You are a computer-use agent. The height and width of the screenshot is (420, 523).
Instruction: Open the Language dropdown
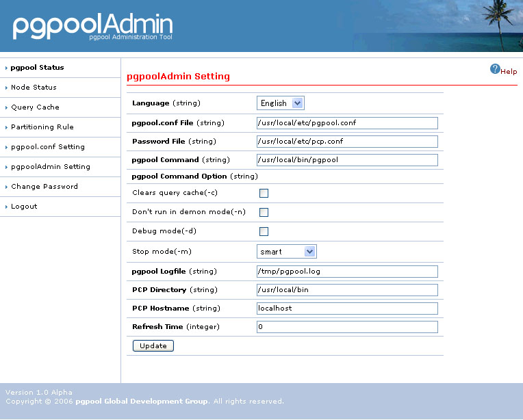tap(281, 103)
